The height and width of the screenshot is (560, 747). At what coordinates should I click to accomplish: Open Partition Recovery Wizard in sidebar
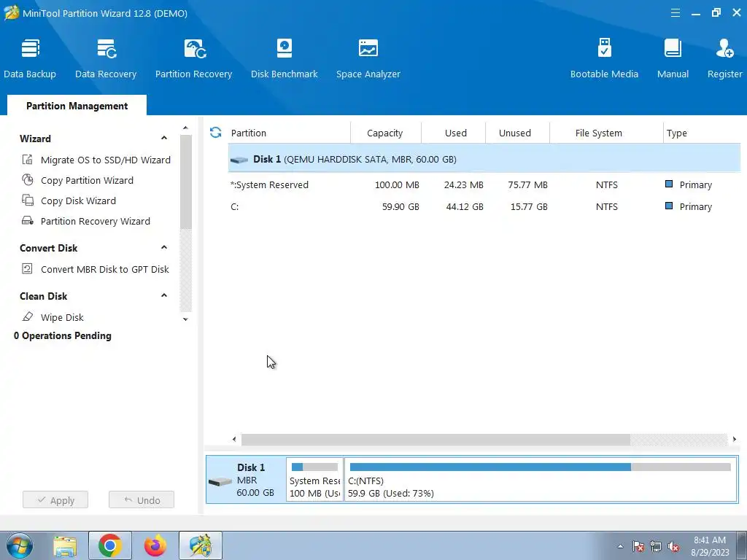click(x=86, y=222)
